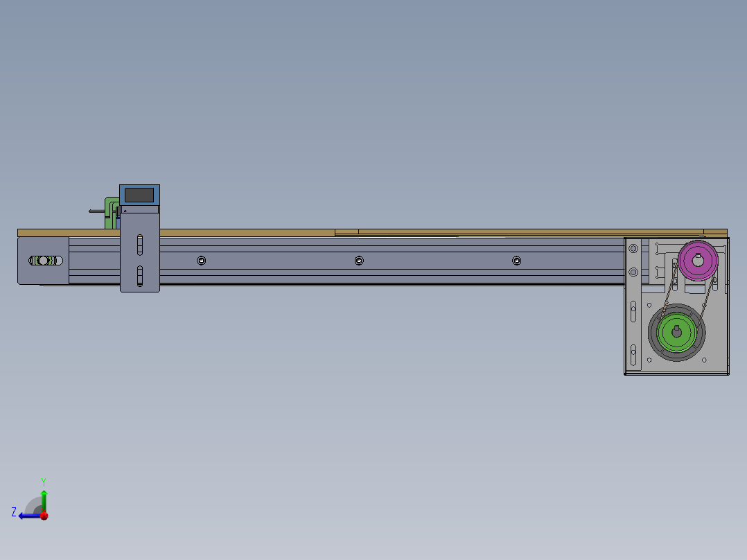Select the rightmost bolt on the rail
Screen dimensions: 747x560
click(x=516, y=261)
